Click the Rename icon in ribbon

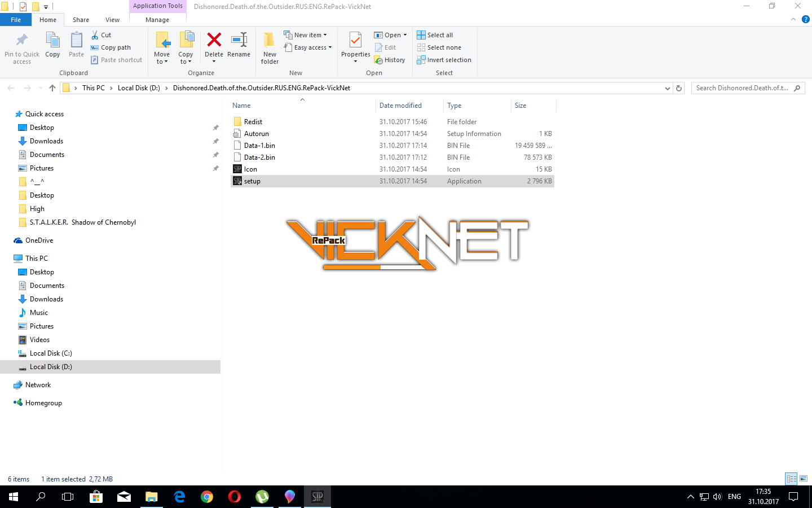(239, 42)
